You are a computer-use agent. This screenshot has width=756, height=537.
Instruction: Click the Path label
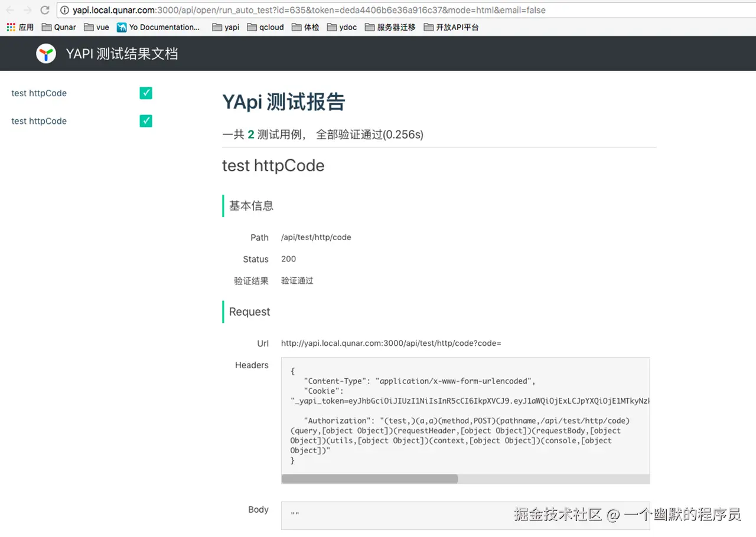(259, 237)
